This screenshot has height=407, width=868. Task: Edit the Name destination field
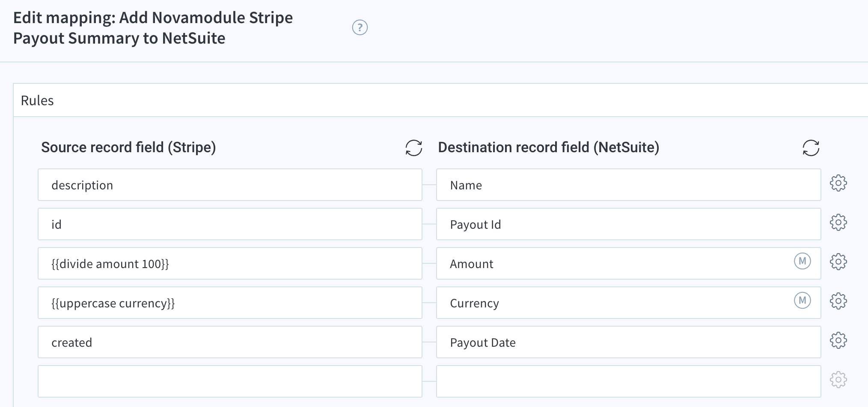[629, 185]
